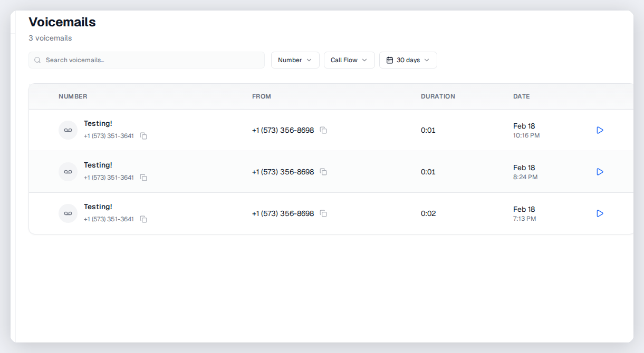644x353 pixels.
Task: Copy the number +1 (573) 351-3641 on top row
Action: coord(143,135)
